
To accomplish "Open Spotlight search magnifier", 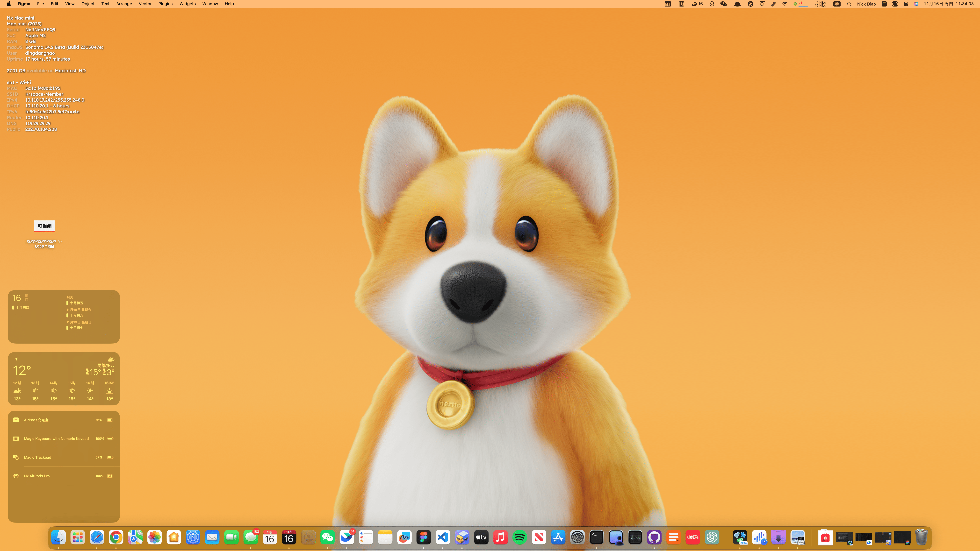I will point(849,4).
